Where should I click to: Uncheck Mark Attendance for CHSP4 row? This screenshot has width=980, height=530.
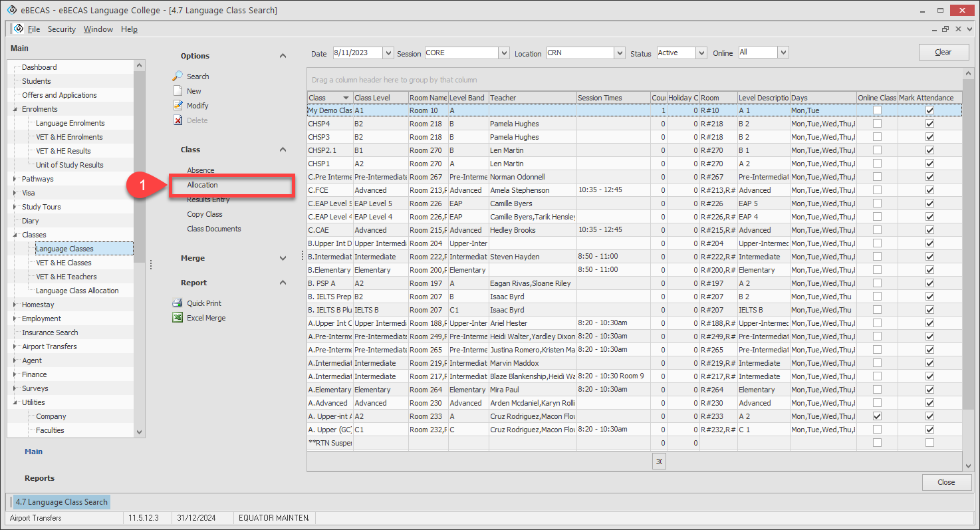(929, 124)
